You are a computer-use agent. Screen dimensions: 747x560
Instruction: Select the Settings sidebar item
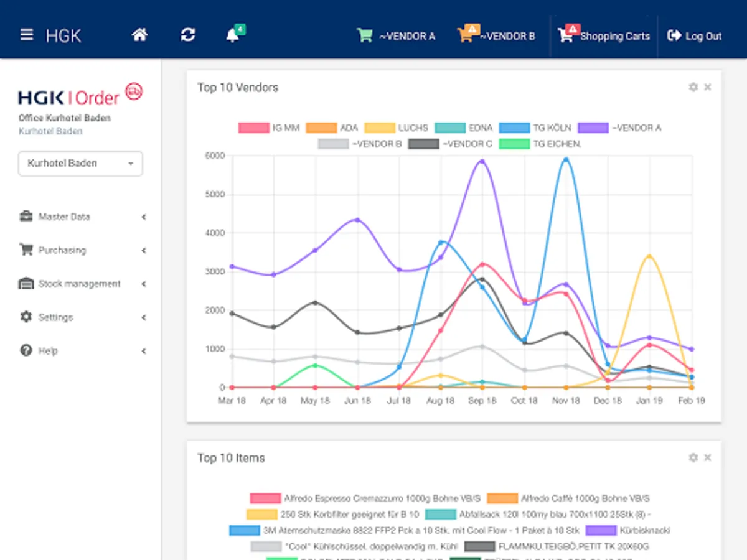[82, 317]
